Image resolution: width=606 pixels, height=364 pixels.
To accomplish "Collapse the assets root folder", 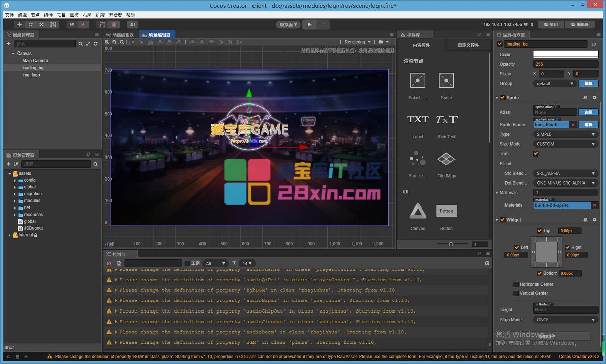I will (x=9, y=173).
